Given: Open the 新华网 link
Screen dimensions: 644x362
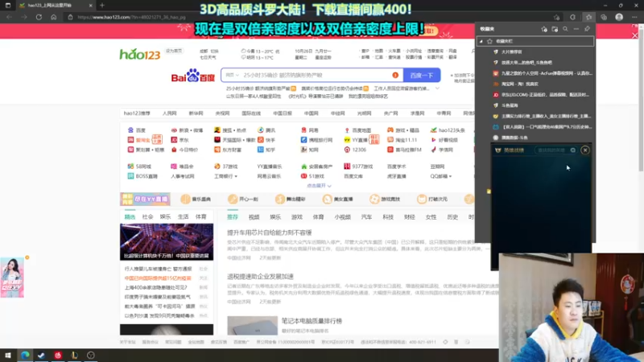Looking at the screenshot, I should [196, 113].
